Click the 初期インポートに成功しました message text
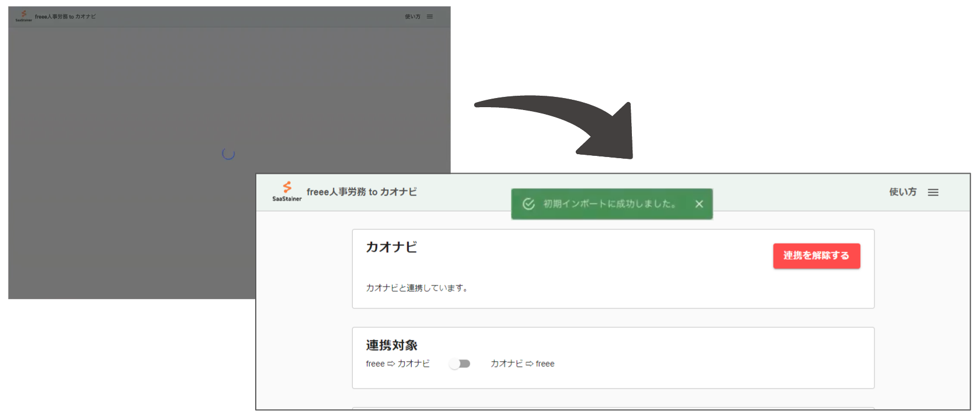Screen dimensions: 980x419 click(x=611, y=204)
